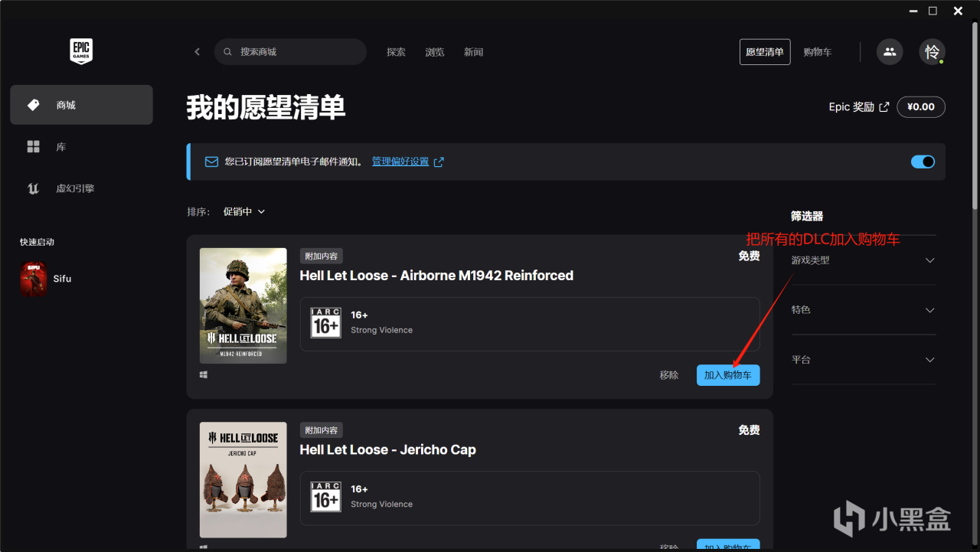Click the 免费 price on Airborne M1942
Viewport: 980px width, 552px height.
point(749,256)
